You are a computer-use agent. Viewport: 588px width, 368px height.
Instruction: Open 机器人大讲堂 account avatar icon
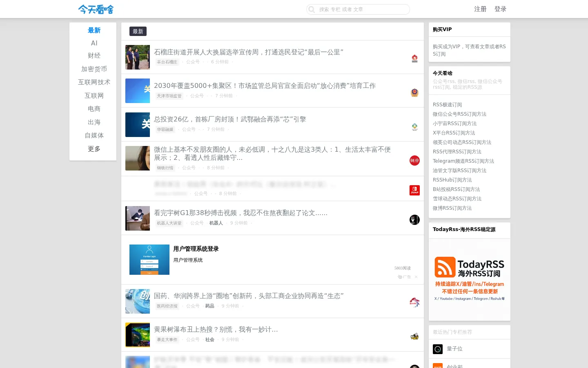coord(414,220)
